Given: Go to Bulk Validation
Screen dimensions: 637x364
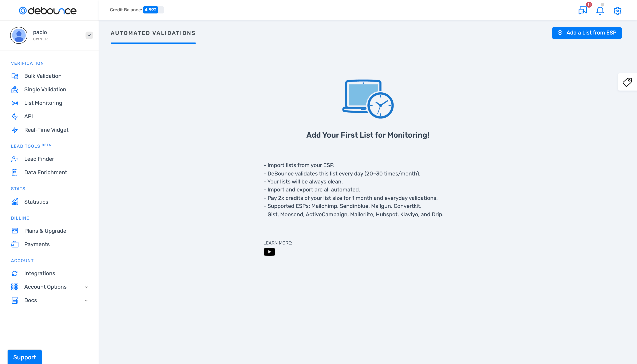Looking at the screenshot, I should click(x=43, y=76).
